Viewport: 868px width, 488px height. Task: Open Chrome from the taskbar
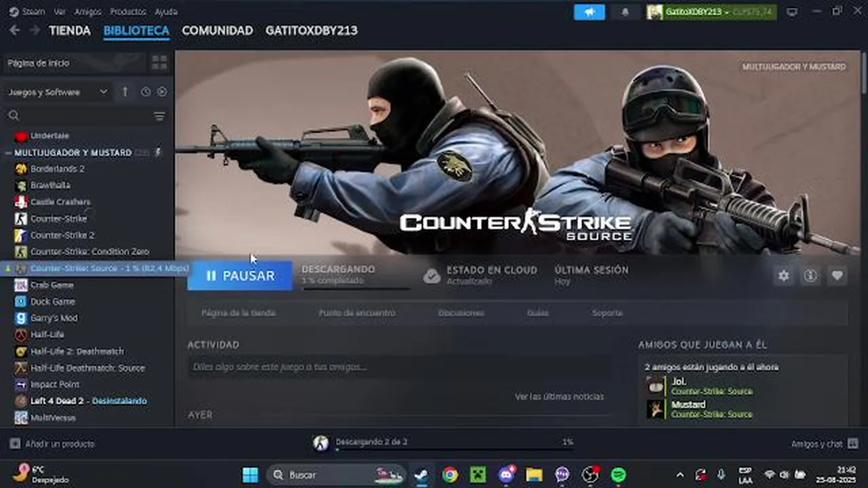tap(450, 474)
